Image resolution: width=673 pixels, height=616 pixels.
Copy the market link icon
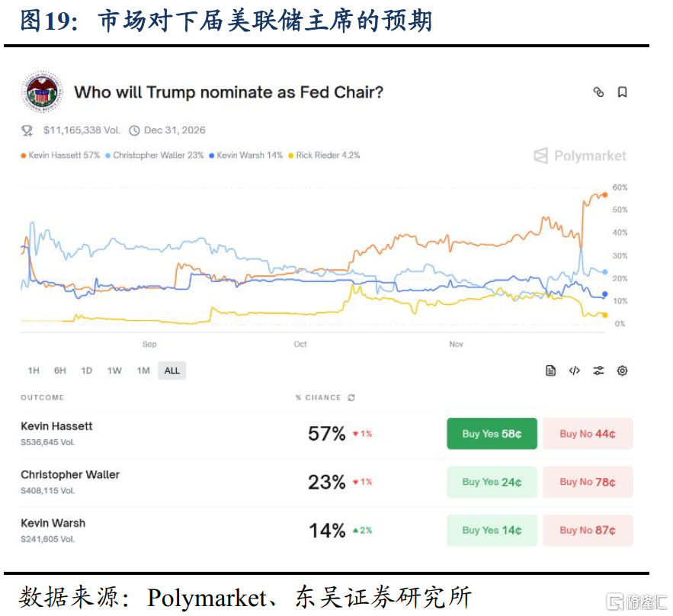[x=598, y=92]
